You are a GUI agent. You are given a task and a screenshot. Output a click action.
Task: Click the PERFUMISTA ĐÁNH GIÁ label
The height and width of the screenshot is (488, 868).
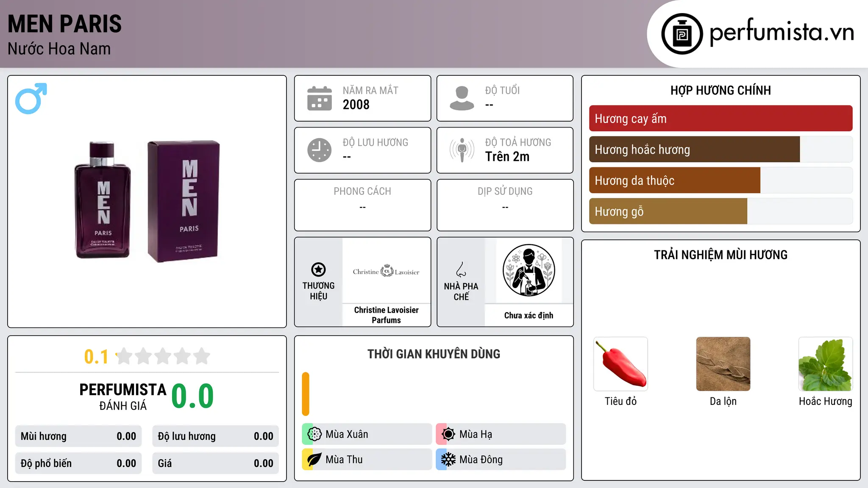click(123, 396)
